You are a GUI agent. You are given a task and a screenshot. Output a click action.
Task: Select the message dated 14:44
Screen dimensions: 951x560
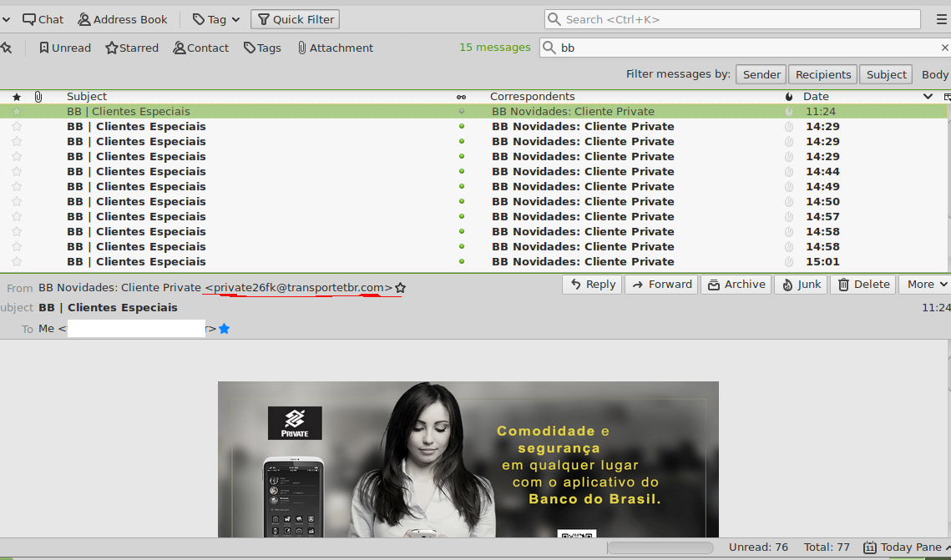coord(473,172)
